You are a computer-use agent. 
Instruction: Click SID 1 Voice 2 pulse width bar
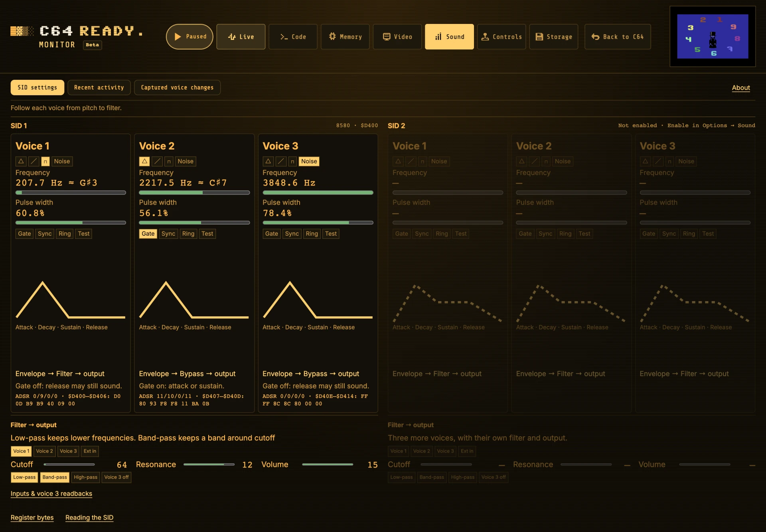click(x=194, y=223)
